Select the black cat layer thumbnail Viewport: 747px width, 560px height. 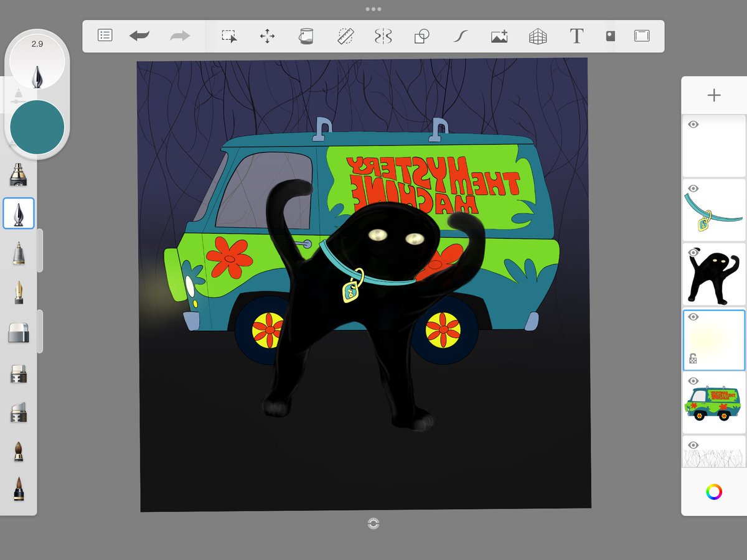(x=714, y=274)
